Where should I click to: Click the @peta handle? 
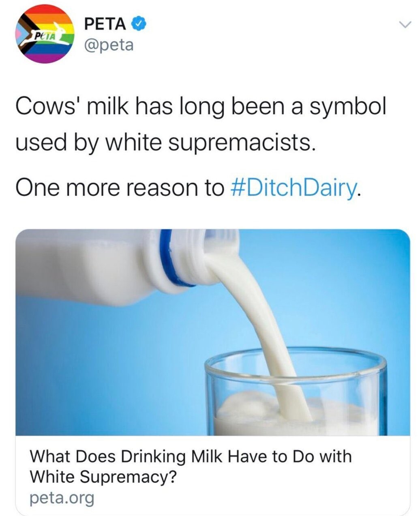tap(108, 45)
